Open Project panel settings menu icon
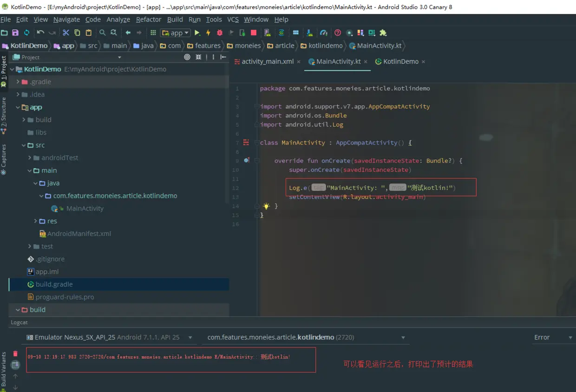 click(213, 57)
